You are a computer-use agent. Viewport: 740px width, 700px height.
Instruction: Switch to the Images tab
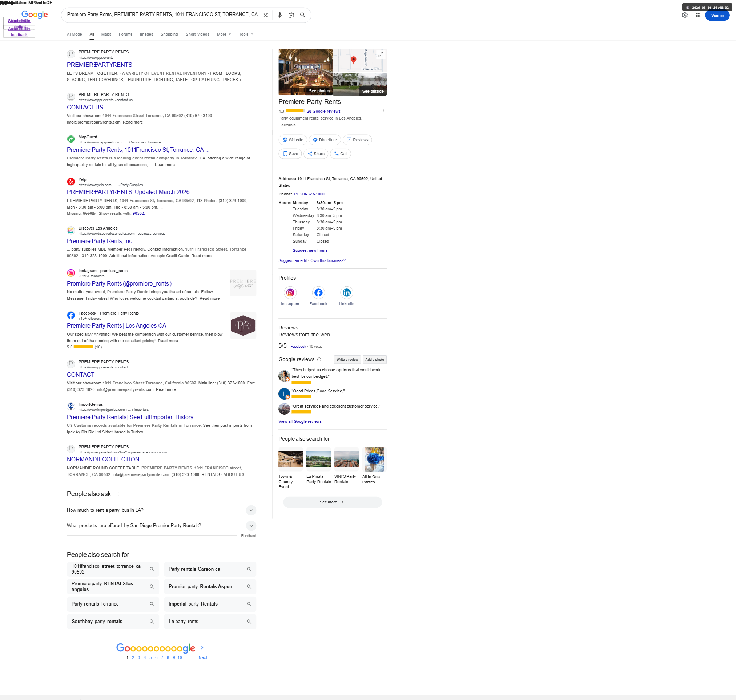tap(147, 35)
